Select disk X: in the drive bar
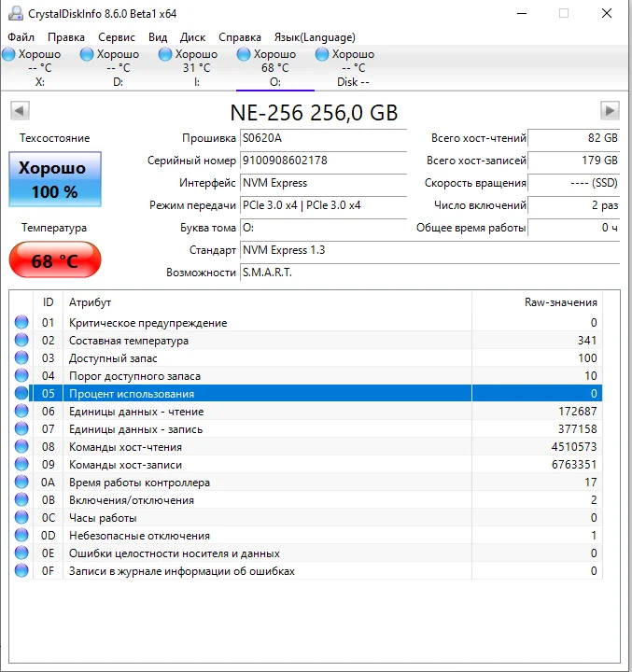 pyautogui.click(x=39, y=68)
